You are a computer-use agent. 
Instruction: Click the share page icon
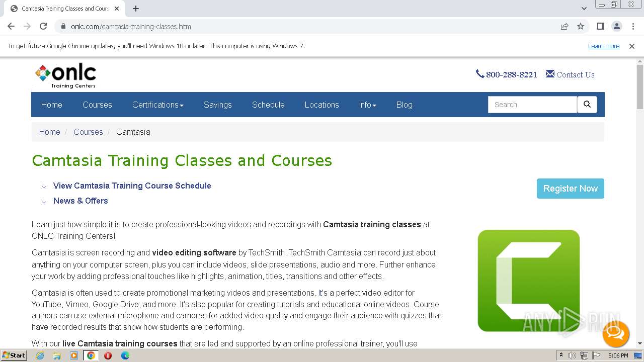pyautogui.click(x=565, y=26)
